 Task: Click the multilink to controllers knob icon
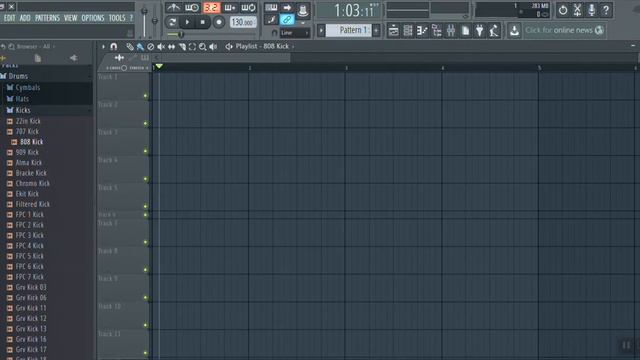pos(303,10)
